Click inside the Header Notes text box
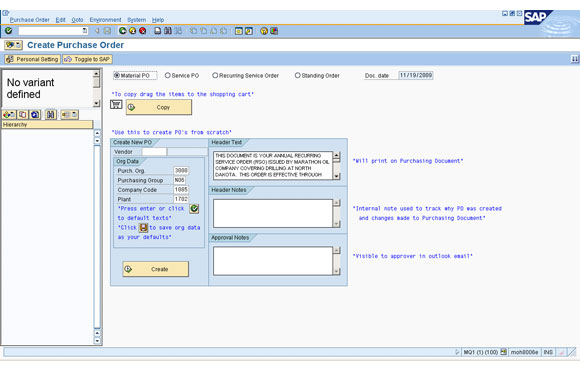Screen dimensions: 580x371 tap(273, 213)
